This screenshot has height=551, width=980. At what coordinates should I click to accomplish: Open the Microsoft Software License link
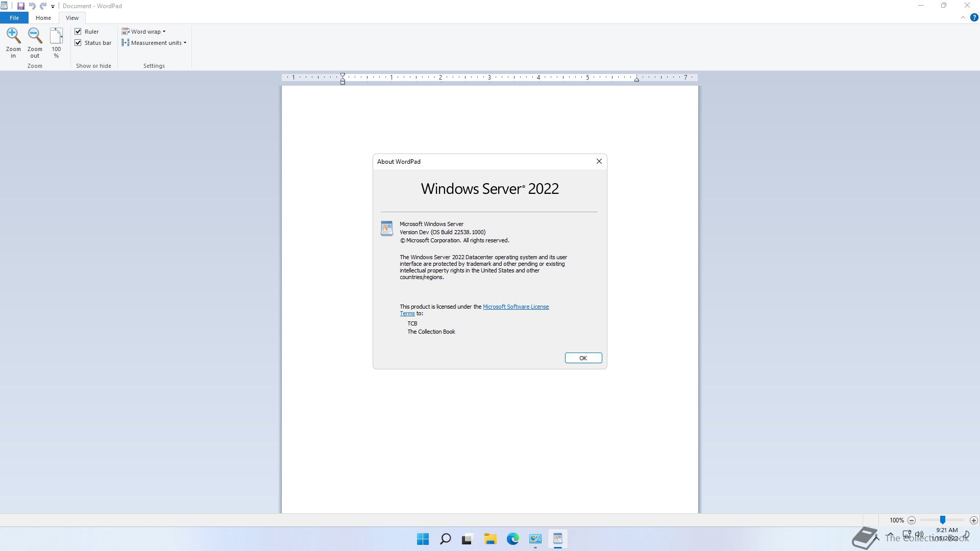pos(516,307)
